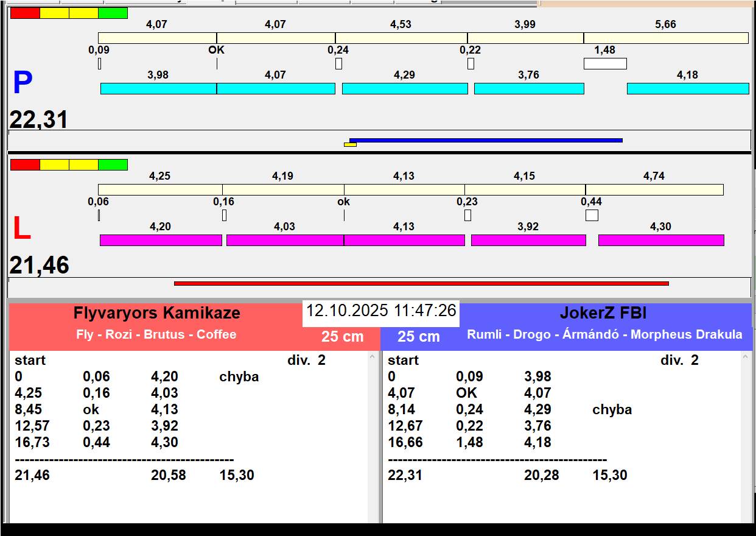This screenshot has height=536, width=756.
Task: Click the 0,22 changeover marker in lane P
Action: (x=471, y=63)
